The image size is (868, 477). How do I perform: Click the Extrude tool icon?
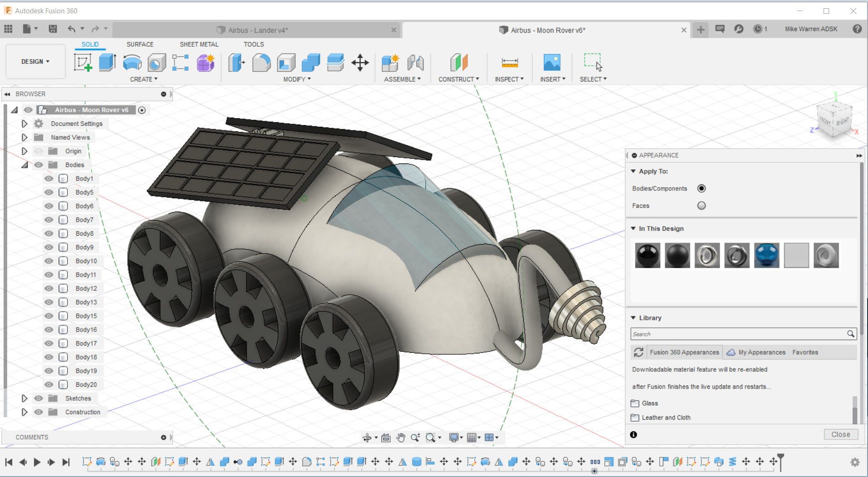click(x=107, y=63)
